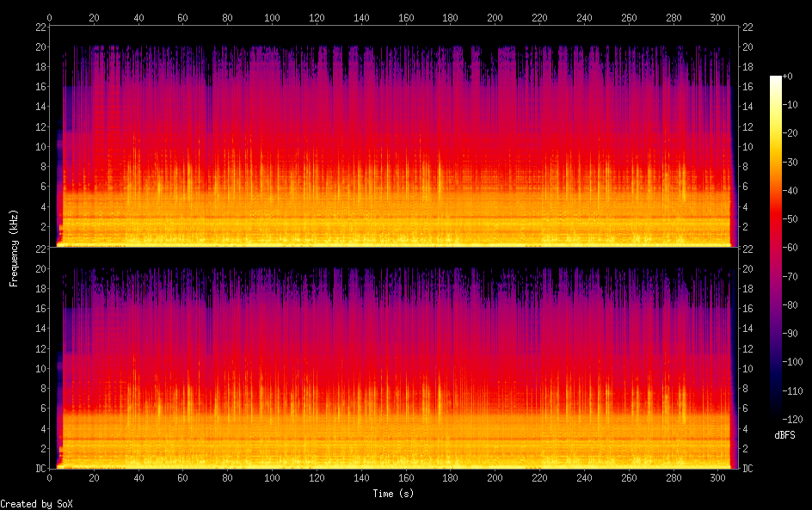The image size is (812, 510).
Task: Click the "dBFS" label under the color scale
Action: 784,436
